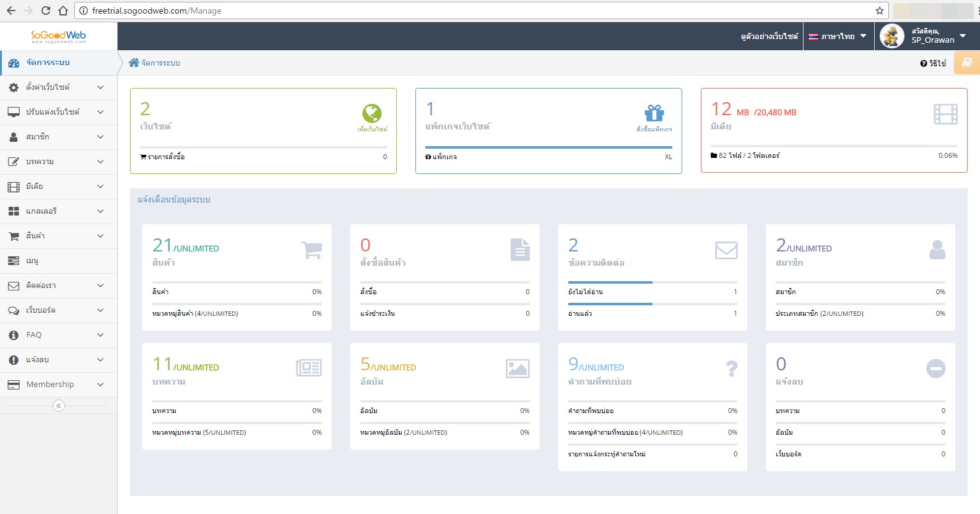Click the newspaper icon in articles card
This screenshot has width=980, height=514.
309,368
